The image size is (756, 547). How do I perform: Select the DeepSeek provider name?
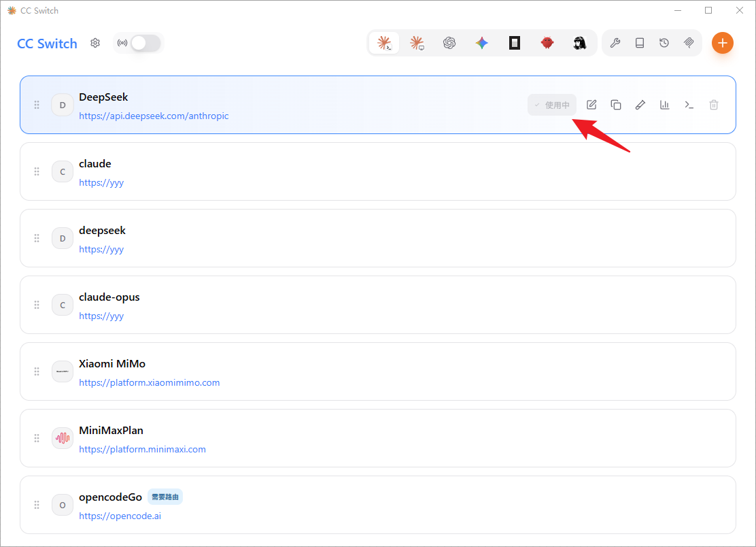click(103, 97)
